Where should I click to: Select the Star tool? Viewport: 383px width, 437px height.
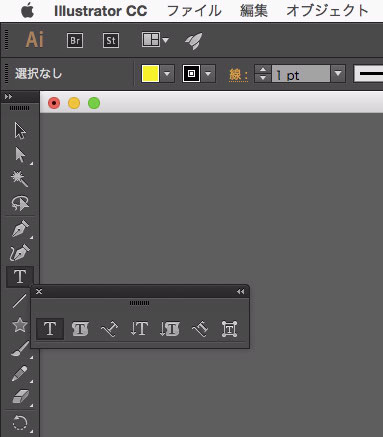pos(19,325)
